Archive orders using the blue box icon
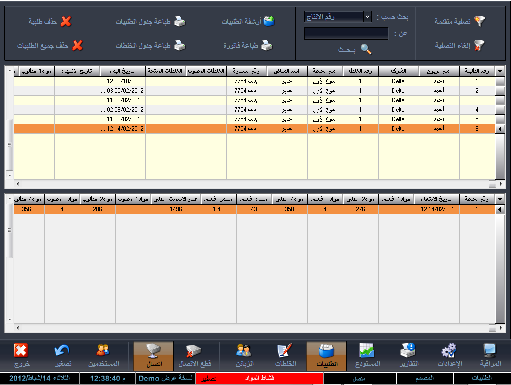This screenshot has width=511, height=385. (x=269, y=21)
